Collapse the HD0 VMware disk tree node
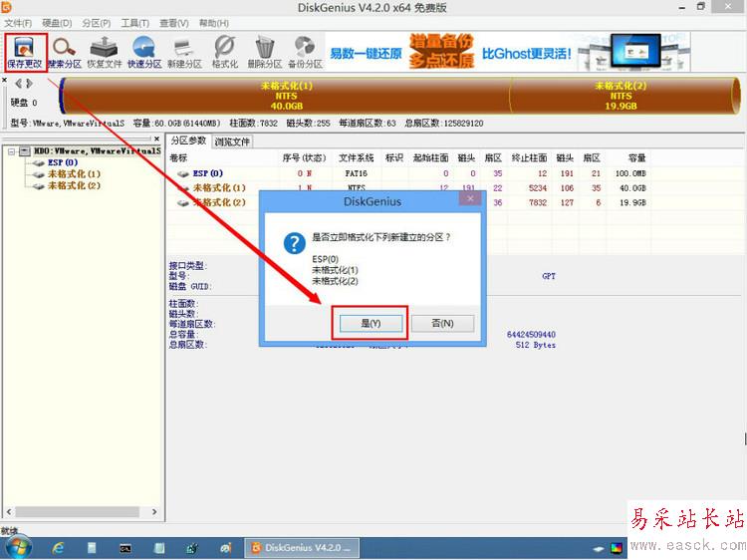747x560 pixels. (11, 151)
